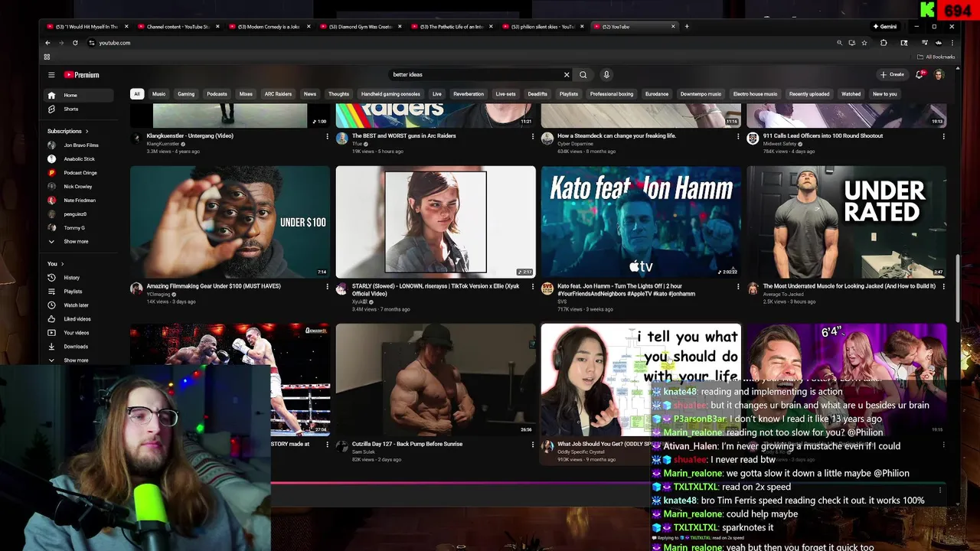Open the notifications bell
The width and height of the screenshot is (980, 551).
(920, 74)
